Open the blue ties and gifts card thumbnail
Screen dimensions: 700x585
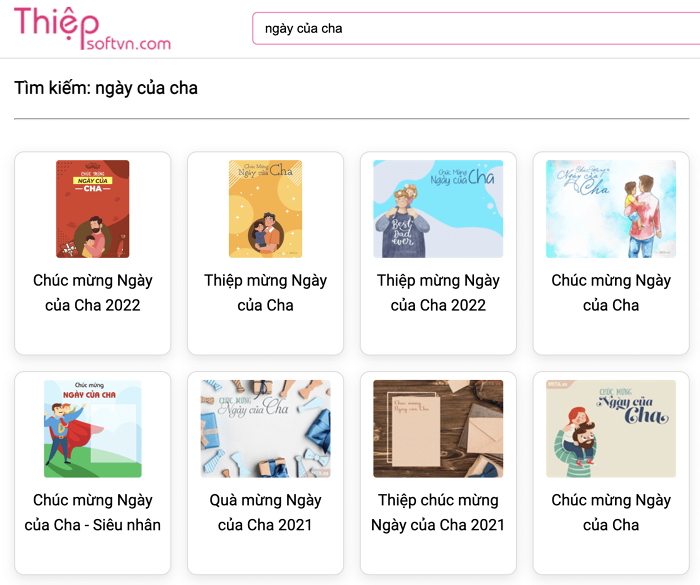coord(266,429)
